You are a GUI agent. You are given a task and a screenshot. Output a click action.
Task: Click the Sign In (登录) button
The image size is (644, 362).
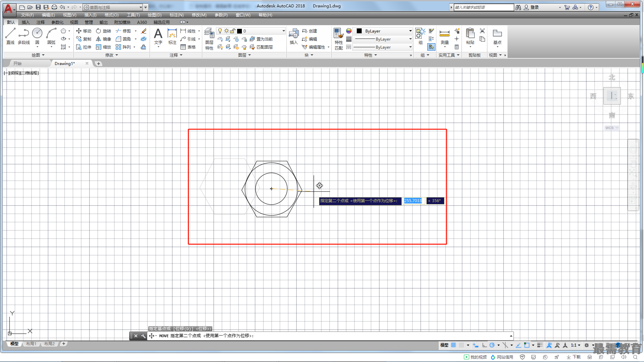[532, 7]
